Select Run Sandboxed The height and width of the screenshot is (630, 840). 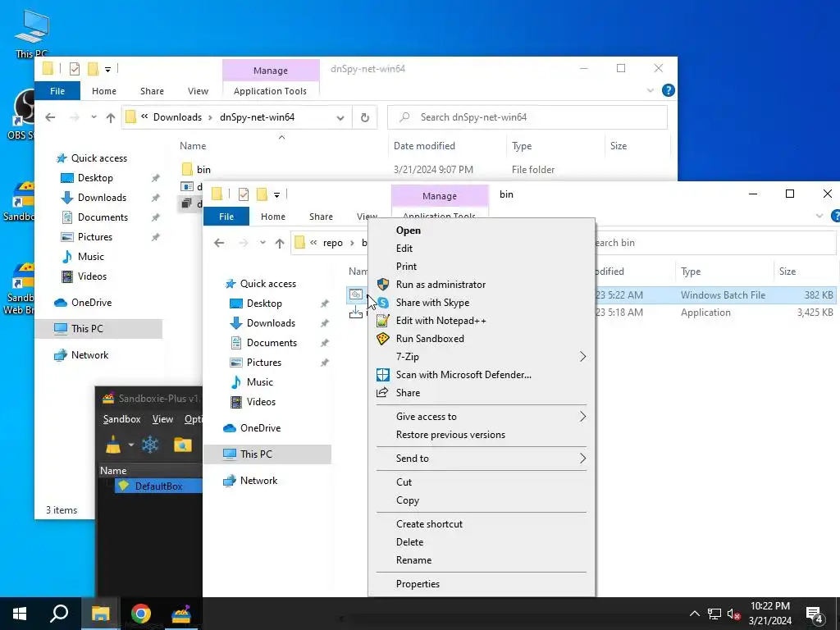482,339
